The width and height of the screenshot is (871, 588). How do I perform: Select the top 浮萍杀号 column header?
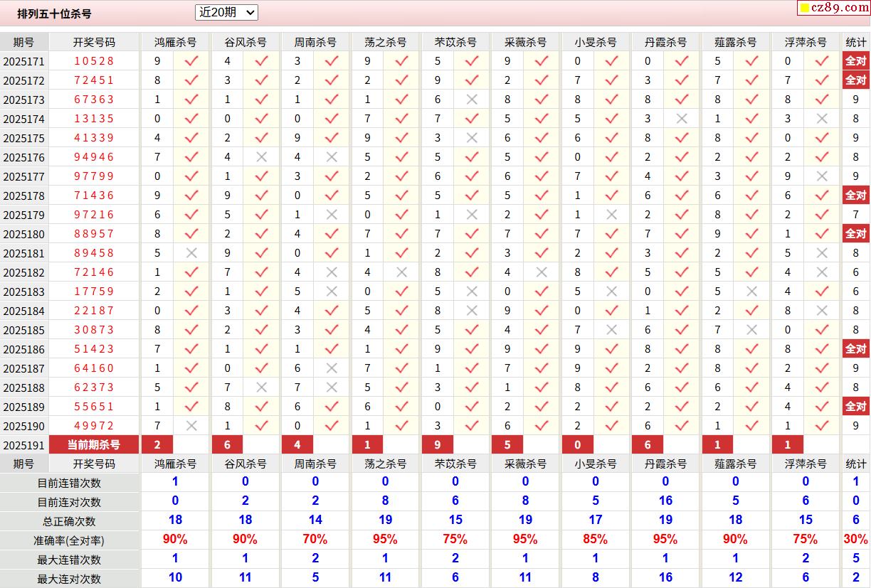click(806, 42)
